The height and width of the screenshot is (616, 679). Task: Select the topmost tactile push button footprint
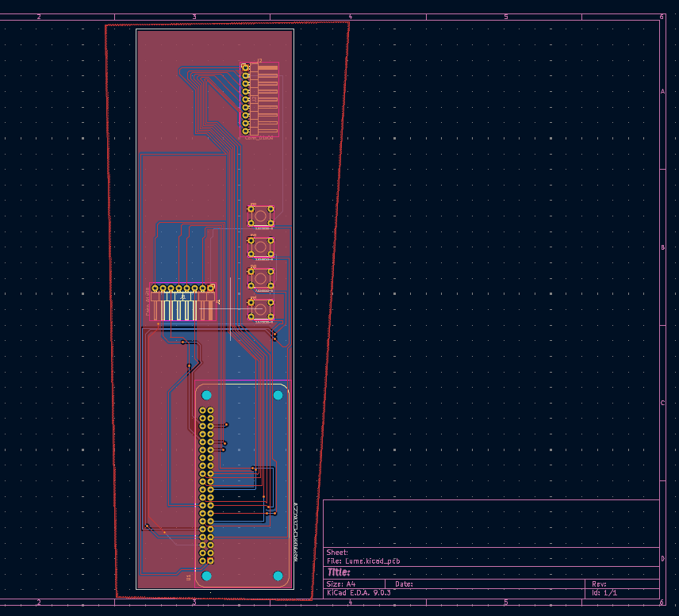tap(261, 216)
